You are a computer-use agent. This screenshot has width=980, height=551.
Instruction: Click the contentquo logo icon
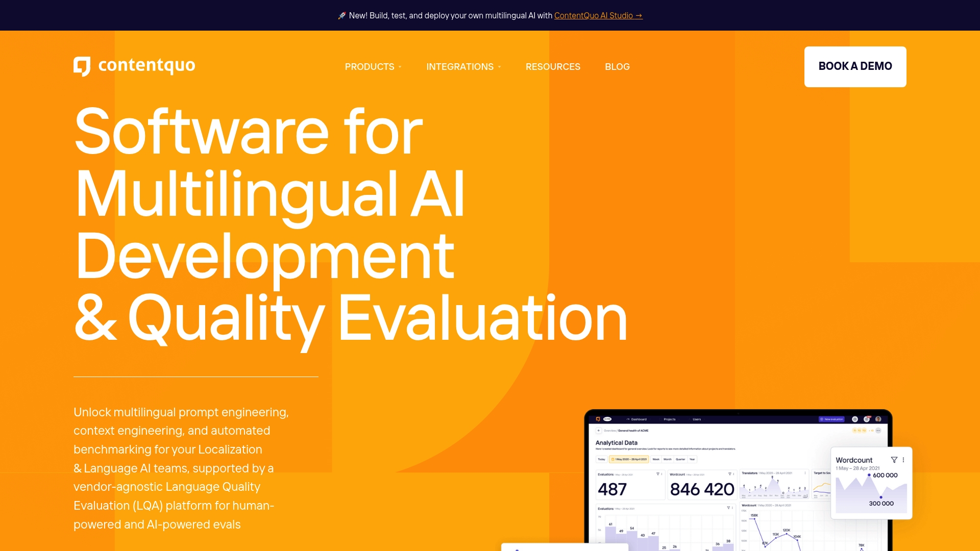coord(82,66)
